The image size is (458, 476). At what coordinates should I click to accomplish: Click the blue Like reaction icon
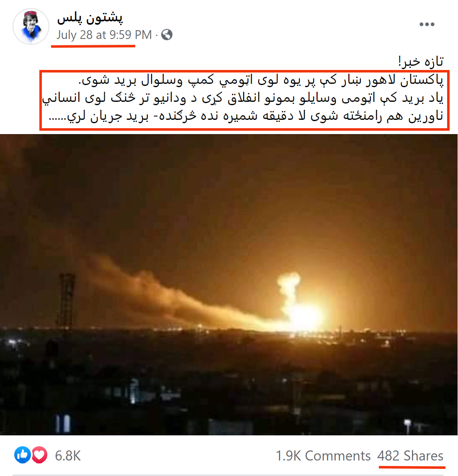tap(23, 455)
